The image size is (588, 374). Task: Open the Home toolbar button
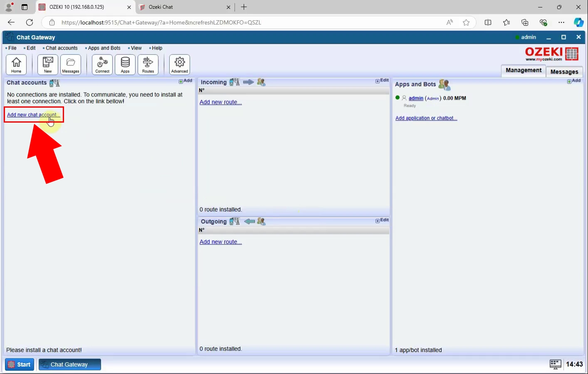(x=16, y=65)
